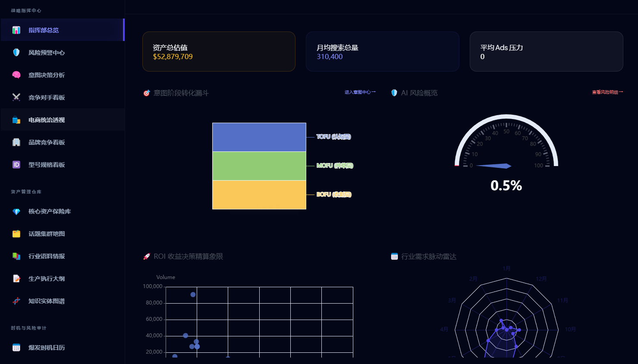Click the diamond icon for 核心资产保险库
The width and height of the screenshot is (638, 364).
(16, 211)
